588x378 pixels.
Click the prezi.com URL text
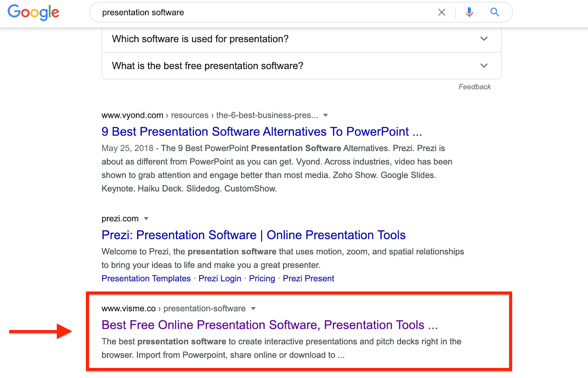(x=120, y=219)
